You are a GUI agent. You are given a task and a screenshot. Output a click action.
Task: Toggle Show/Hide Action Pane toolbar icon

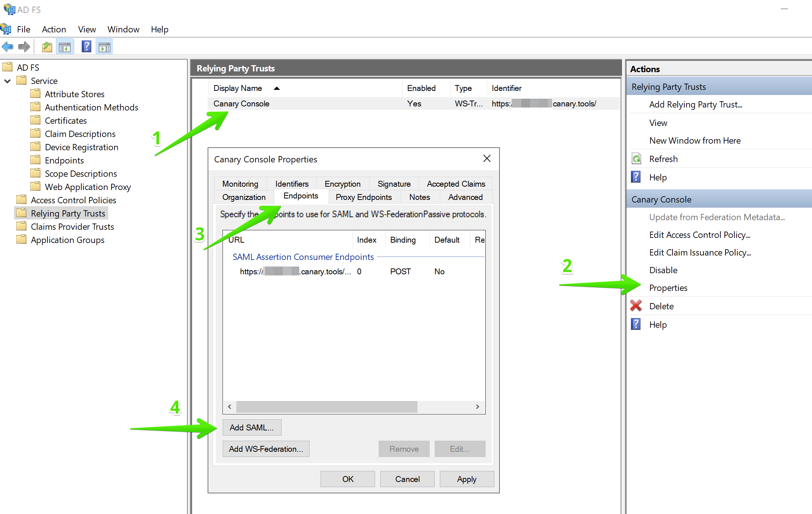(x=105, y=47)
